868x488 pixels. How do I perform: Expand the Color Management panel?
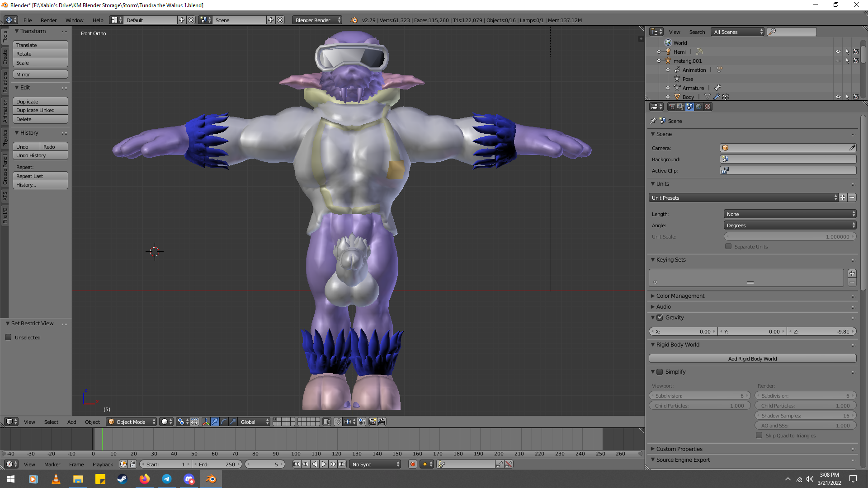[x=680, y=296]
